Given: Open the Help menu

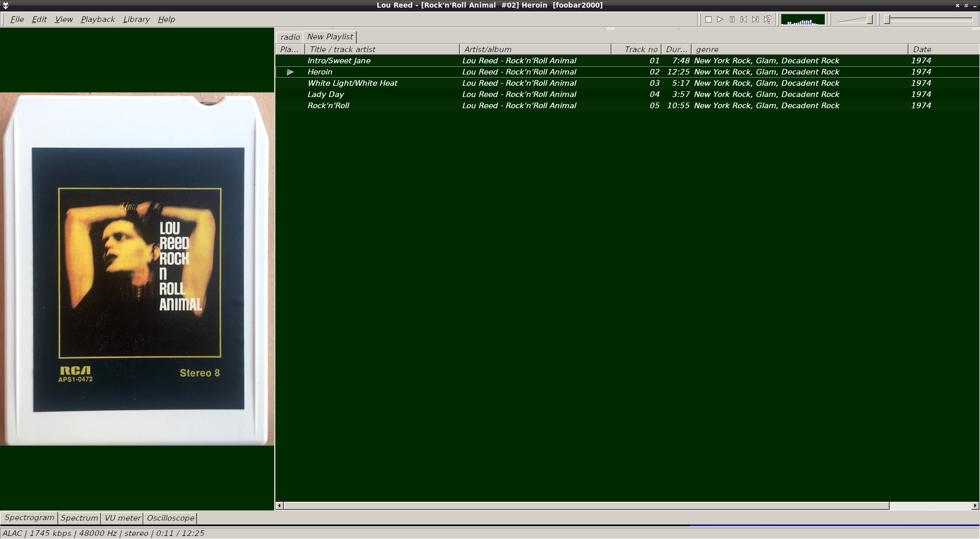Looking at the screenshot, I should [x=166, y=19].
